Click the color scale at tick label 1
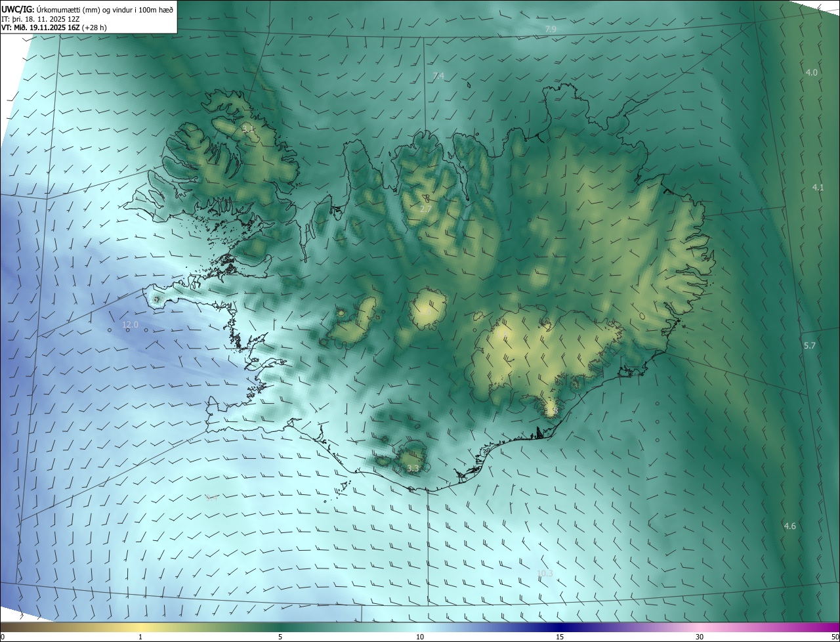 click(x=140, y=637)
